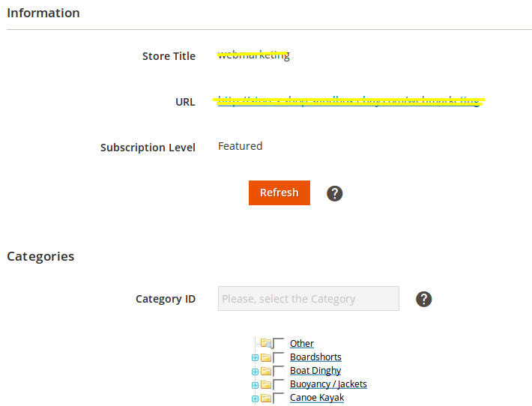
Task: Click the Category ID input field
Action: [x=308, y=299]
